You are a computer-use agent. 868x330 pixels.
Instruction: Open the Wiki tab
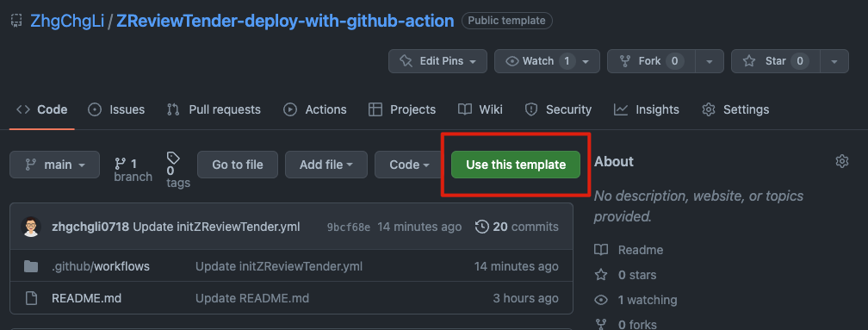(480, 109)
